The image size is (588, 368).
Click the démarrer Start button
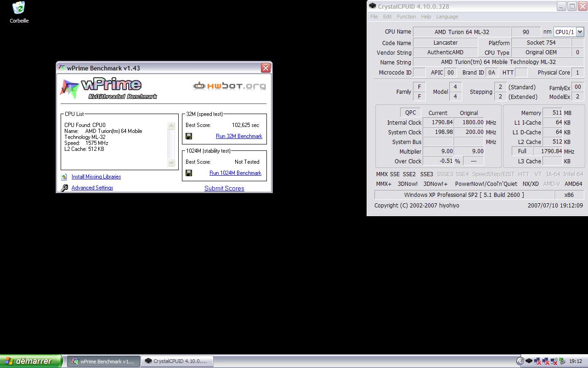[31, 361]
